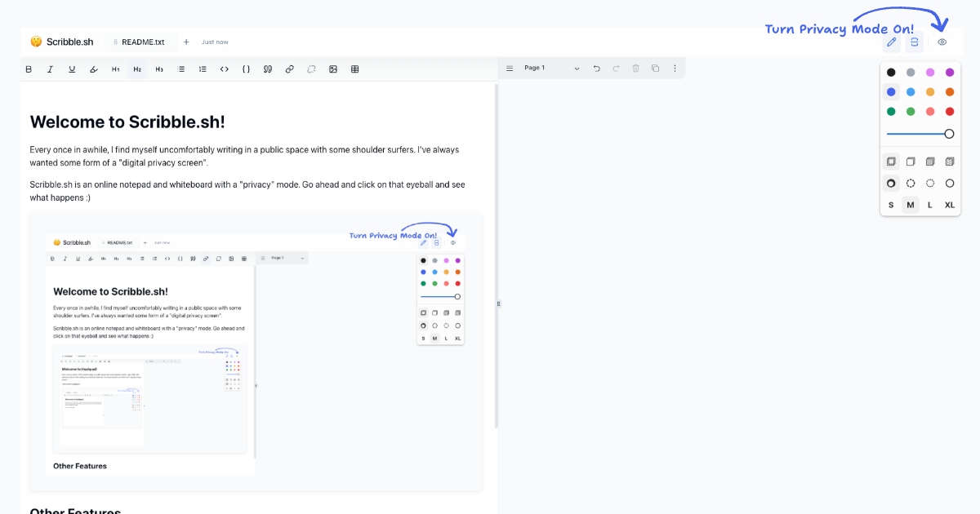Redo the whiteboard action
Image resolution: width=980 pixels, height=514 pixels.
[617, 69]
